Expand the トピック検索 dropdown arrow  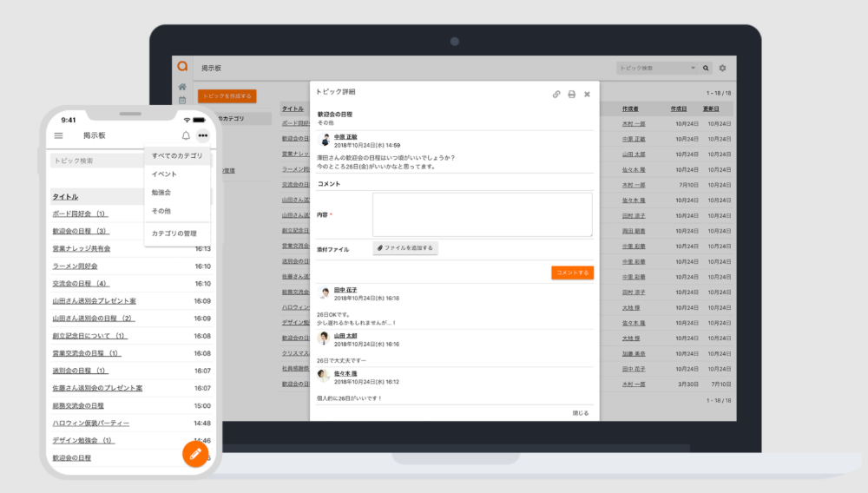tap(693, 68)
